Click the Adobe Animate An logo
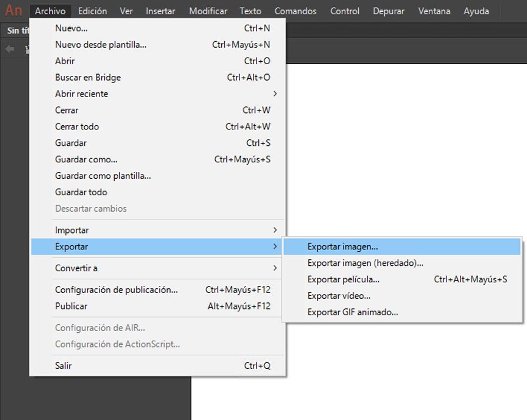Screen dimensions: 527x420 14,11
